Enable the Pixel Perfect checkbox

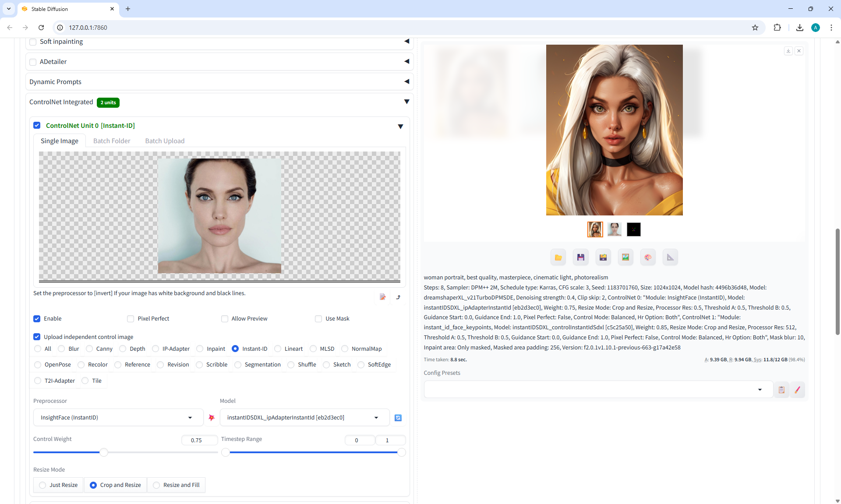[131, 319]
